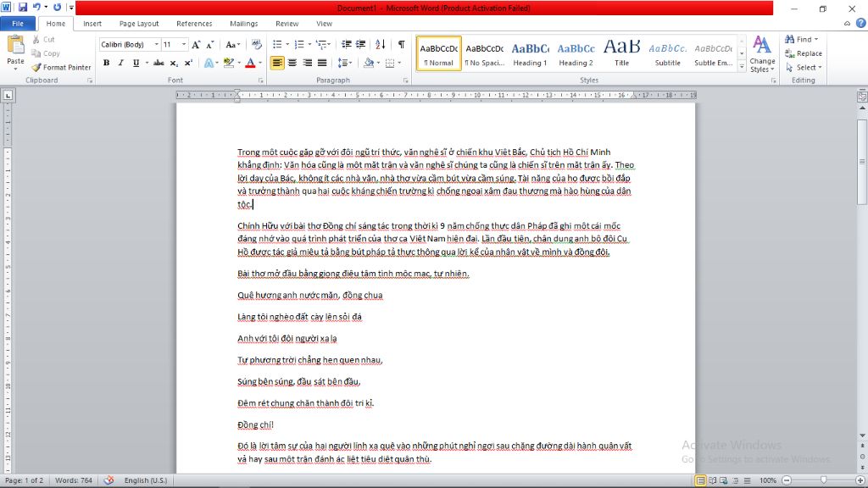The image size is (868, 488).
Task: Toggle italic formatting
Action: (120, 63)
